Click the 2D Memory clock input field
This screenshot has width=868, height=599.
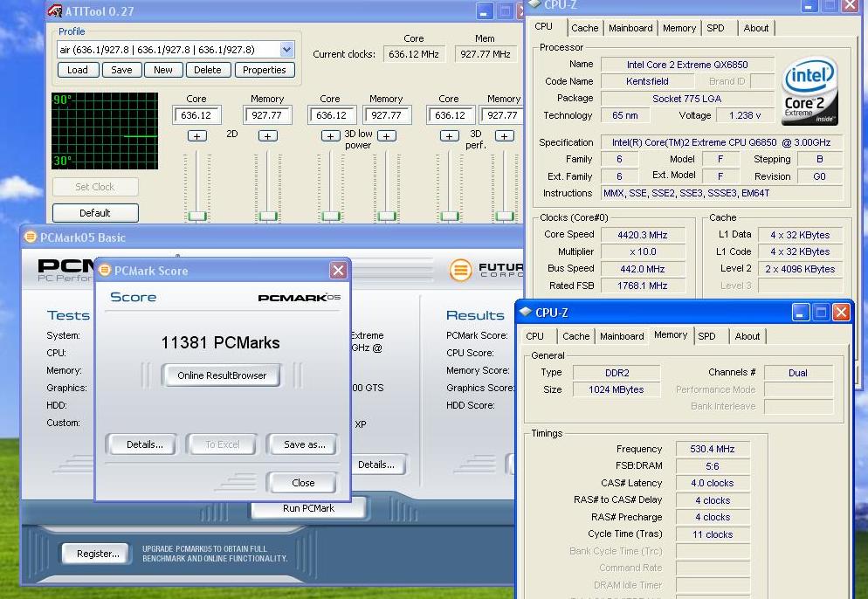click(x=267, y=115)
